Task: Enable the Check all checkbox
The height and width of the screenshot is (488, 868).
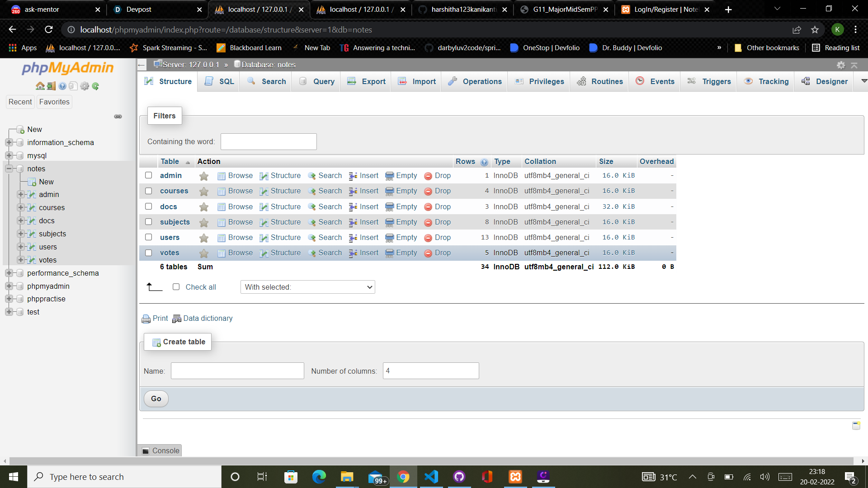Action: [176, 287]
